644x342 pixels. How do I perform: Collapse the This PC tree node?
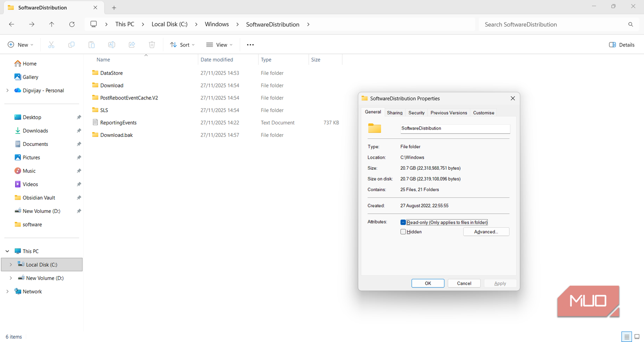(x=7, y=251)
